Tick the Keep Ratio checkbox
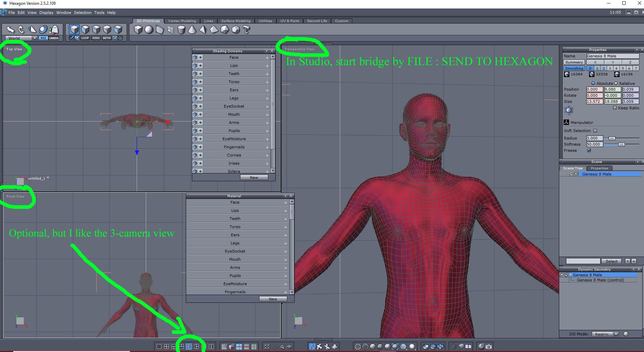This screenshot has width=644, height=352. coord(615,108)
